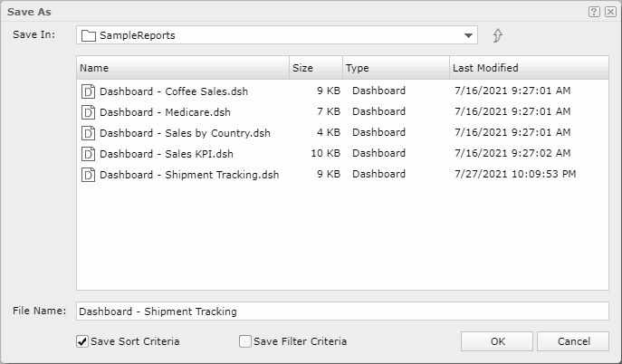
Task: Click the Medicare dashboard file icon
Action: coord(89,112)
